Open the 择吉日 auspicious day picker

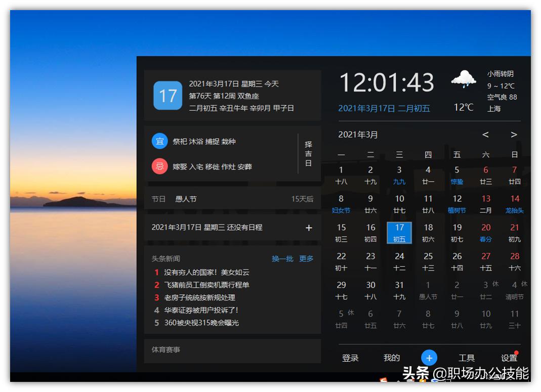click(x=308, y=153)
